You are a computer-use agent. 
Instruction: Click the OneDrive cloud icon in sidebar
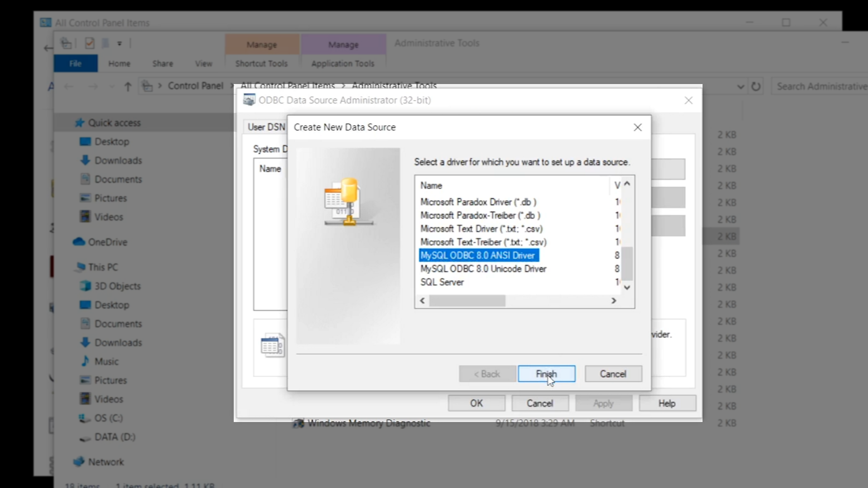(79, 242)
